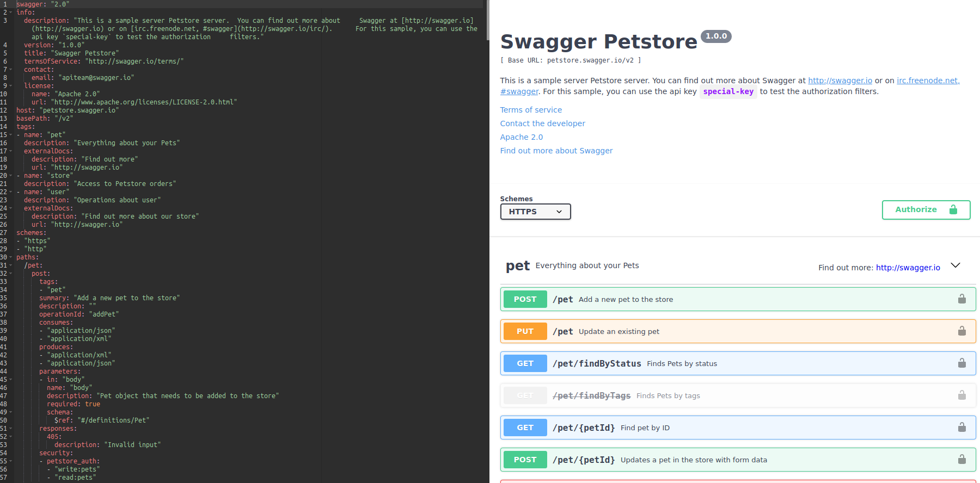Viewport: 980px width, 483px height.
Task: Open http://swagger.io link in pet section header
Action: (x=908, y=268)
